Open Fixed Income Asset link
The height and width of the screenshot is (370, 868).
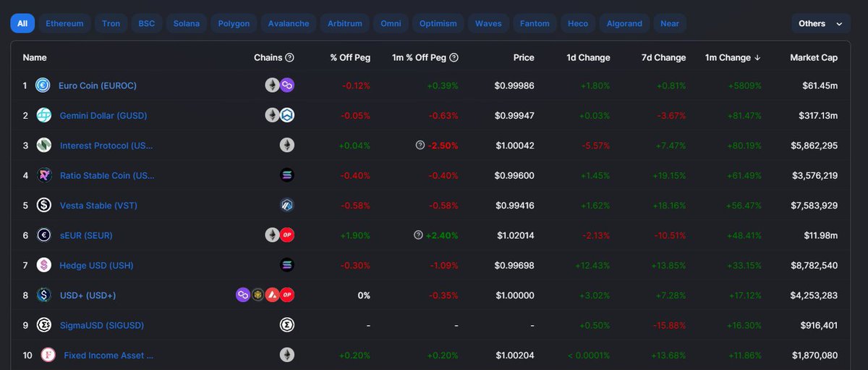[x=109, y=356]
